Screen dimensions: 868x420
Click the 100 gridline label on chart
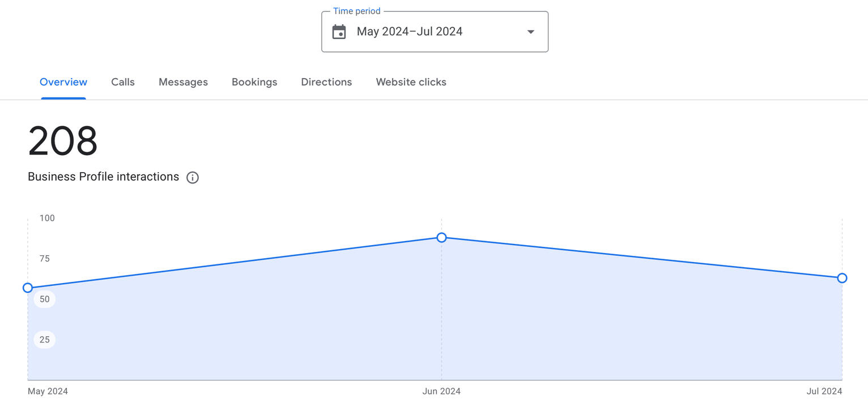[x=47, y=218]
